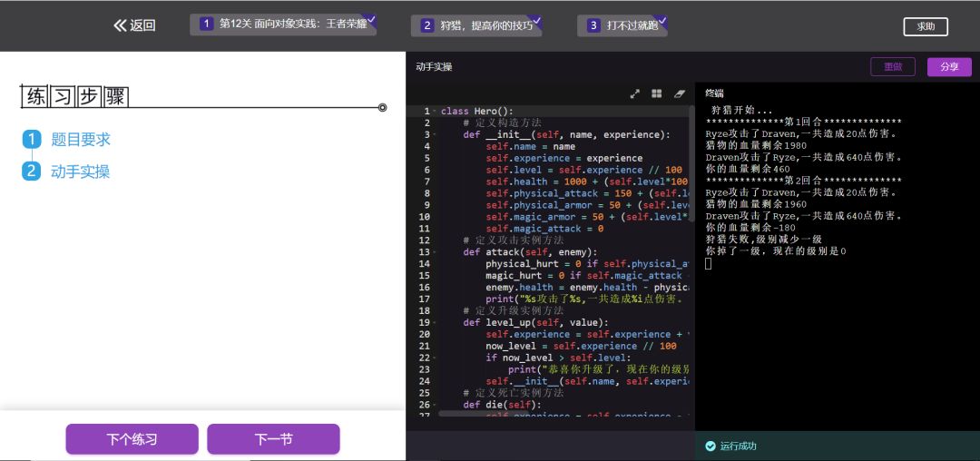
Task: Collapse the class Hero fold arrow on line 1
Action: pos(436,112)
